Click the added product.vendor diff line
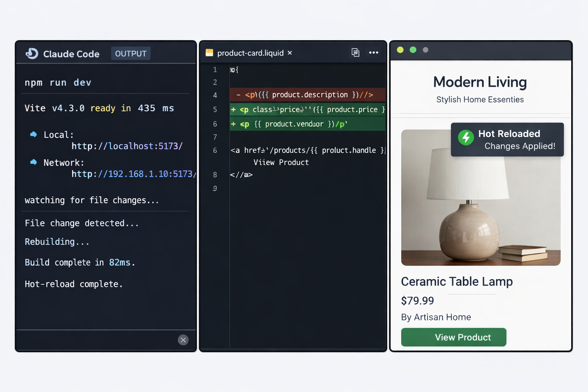The height and width of the screenshot is (392, 588). [307, 124]
